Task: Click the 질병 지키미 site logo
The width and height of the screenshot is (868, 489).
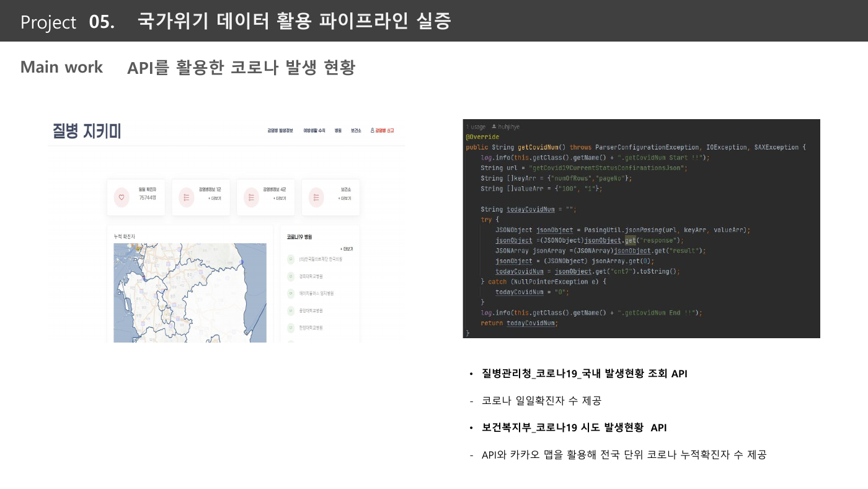Action: tap(87, 131)
